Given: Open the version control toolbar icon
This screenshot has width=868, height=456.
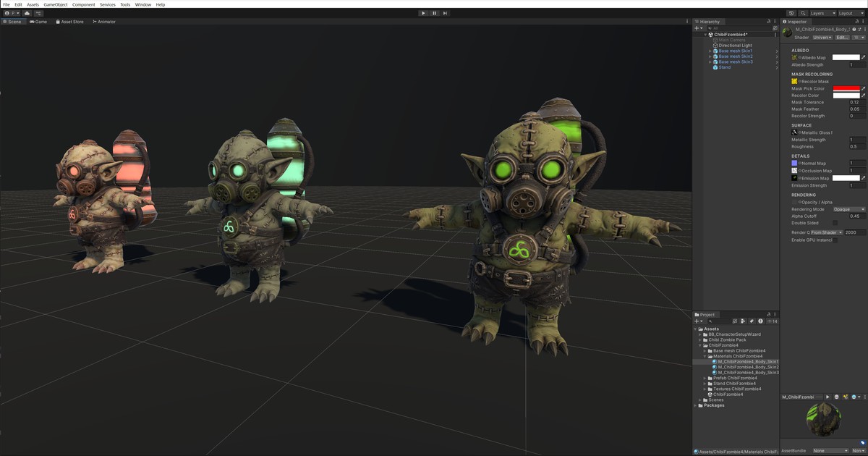Looking at the screenshot, I should [38, 13].
